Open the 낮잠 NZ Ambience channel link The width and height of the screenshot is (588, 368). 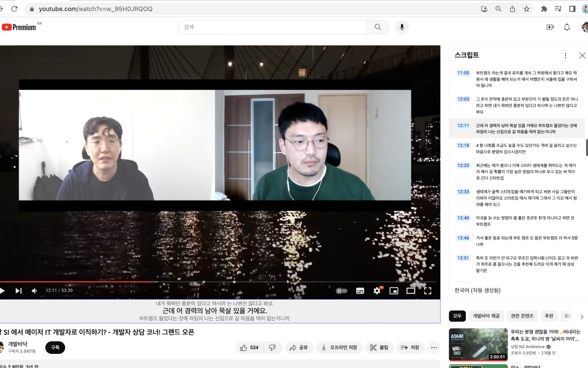coord(528,347)
